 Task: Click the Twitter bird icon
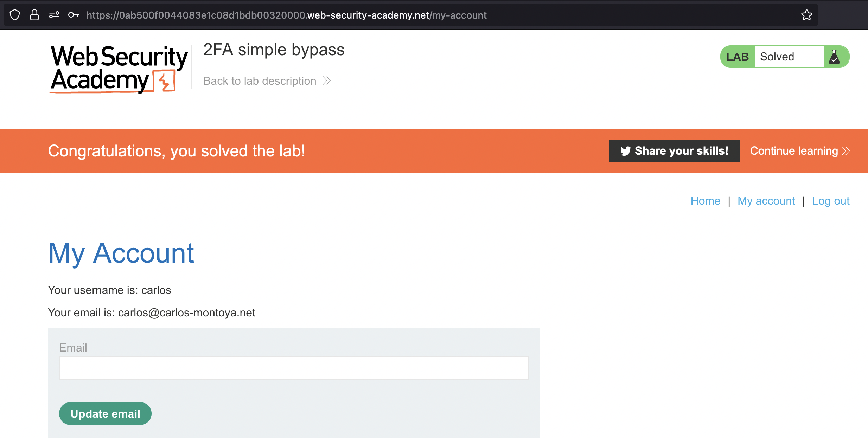pos(625,151)
